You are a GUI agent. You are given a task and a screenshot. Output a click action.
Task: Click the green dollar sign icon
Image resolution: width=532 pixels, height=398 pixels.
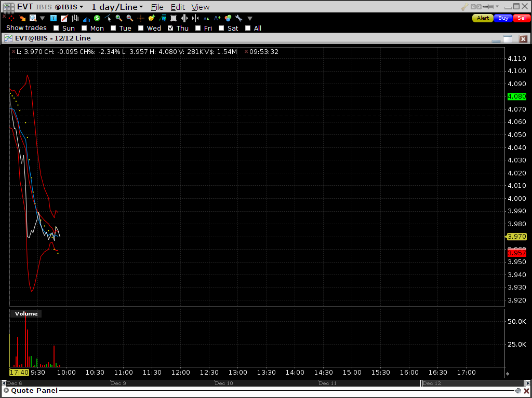[x=97, y=18]
